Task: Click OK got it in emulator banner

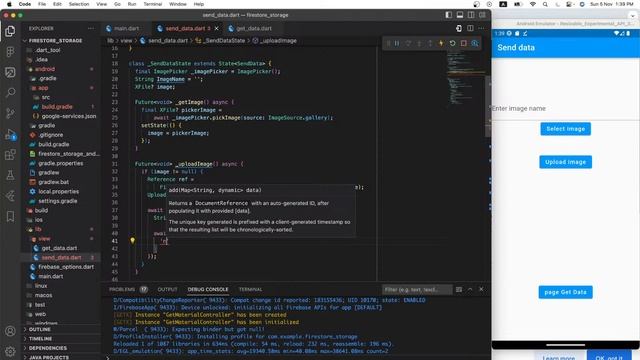Action: pos(609,357)
